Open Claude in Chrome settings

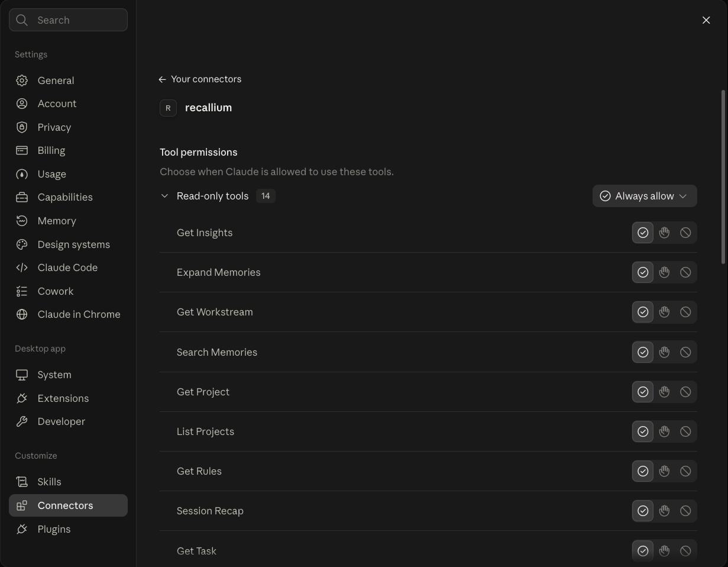68,314
